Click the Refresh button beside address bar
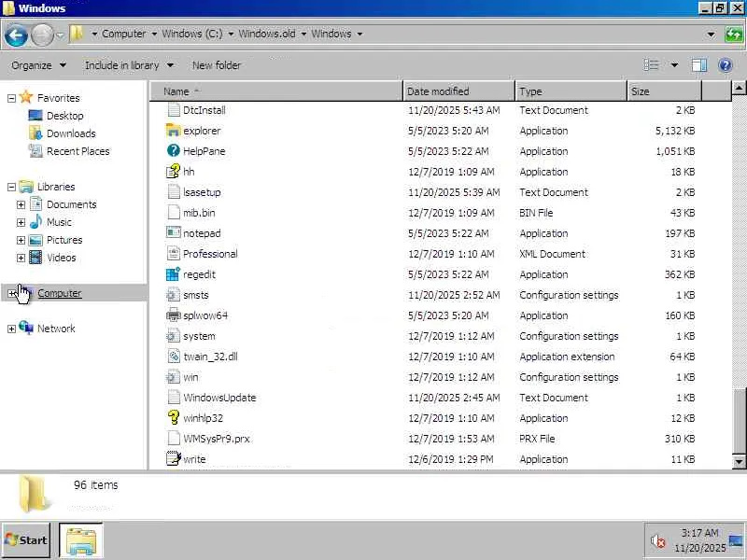 click(734, 35)
